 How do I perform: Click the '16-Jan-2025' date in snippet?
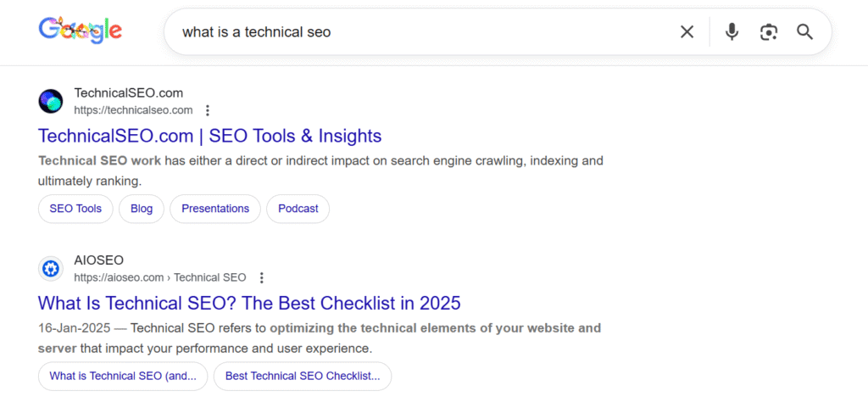[x=75, y=328]
